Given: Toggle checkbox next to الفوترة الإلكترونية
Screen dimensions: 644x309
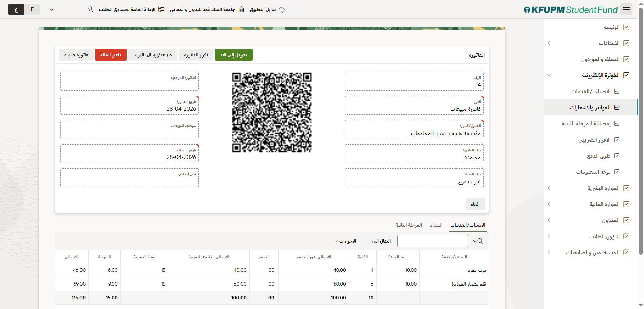Looking at the screenshot, I should [x=626, y=75].
